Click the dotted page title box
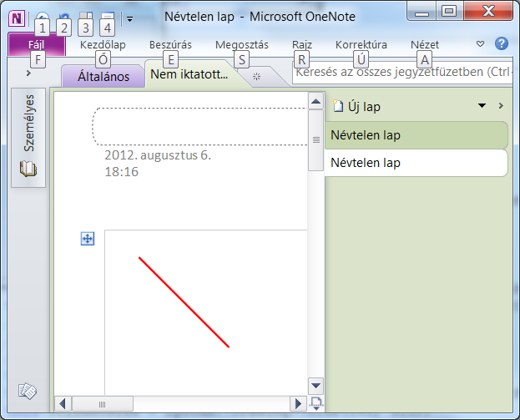 (x=200, y=126)
